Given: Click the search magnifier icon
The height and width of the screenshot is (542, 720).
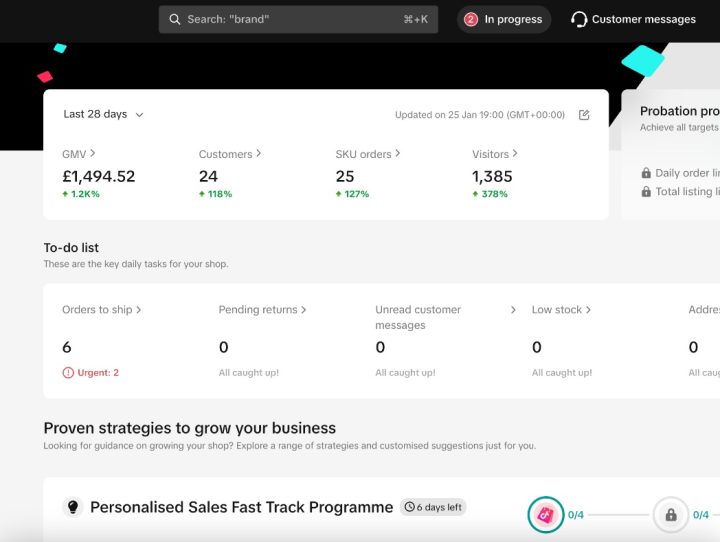Looking at the screenshot, I should pyautogui.click(x=174, y=19).
